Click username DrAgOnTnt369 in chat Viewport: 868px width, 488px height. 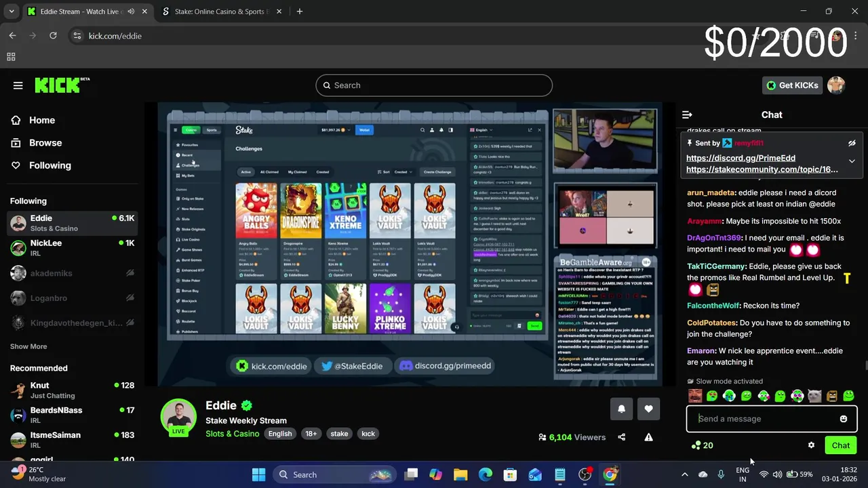[714, 238]
